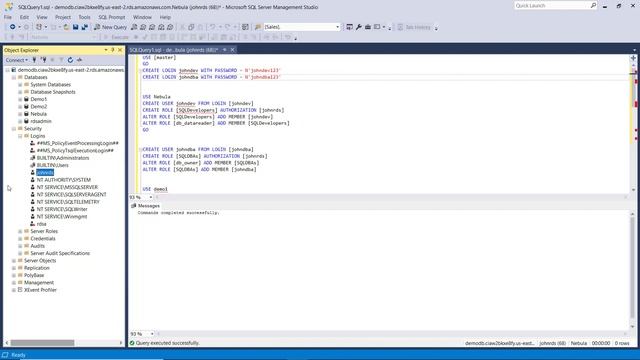This screenshot has height=360, width=640.
Task: Open the Help menu
Action: coord(165,17)
